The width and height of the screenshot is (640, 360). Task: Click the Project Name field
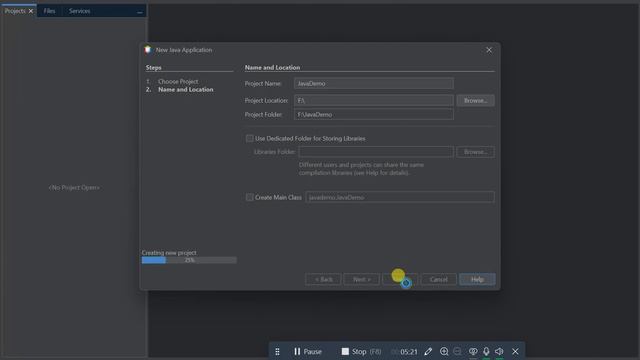tap(373, 84)
